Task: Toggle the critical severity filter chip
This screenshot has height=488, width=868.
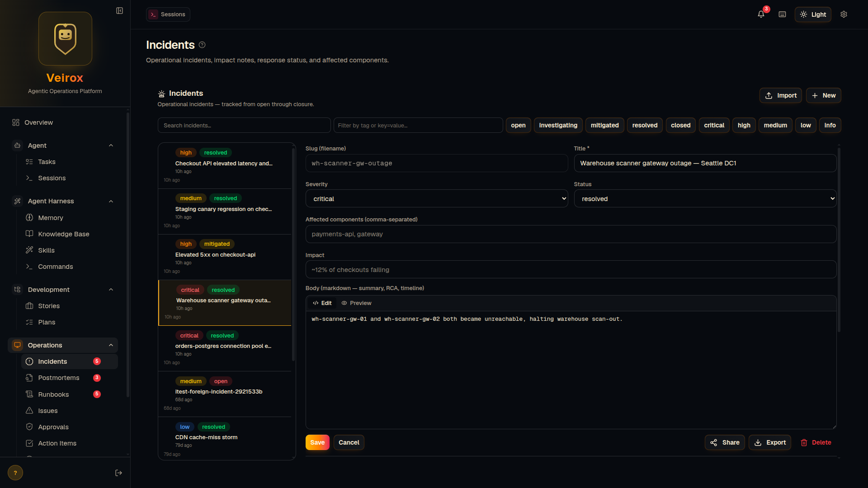Action: 714,125
